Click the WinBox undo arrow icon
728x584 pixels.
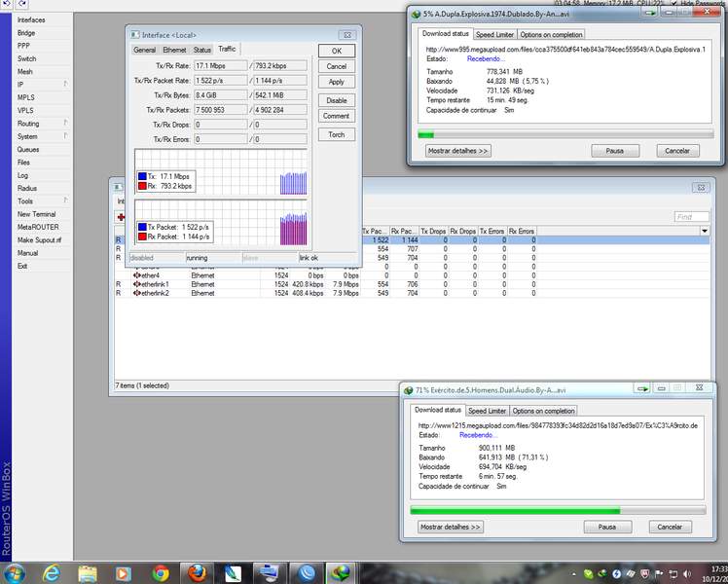pyautogui.click(x=7, y=4)
